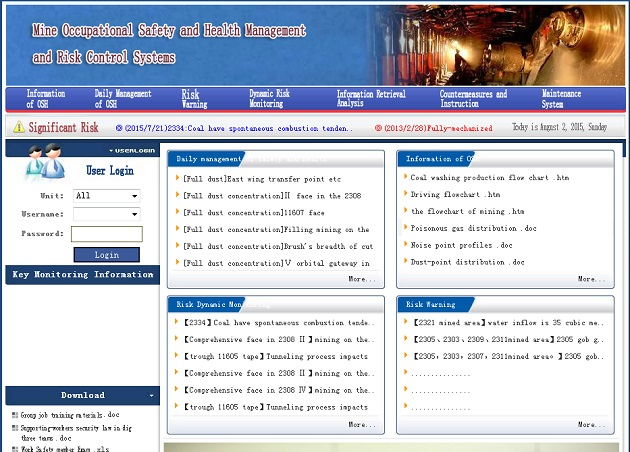
Task: Open Poisonous gas distribution .doc
Action: (x=473, y=228)
